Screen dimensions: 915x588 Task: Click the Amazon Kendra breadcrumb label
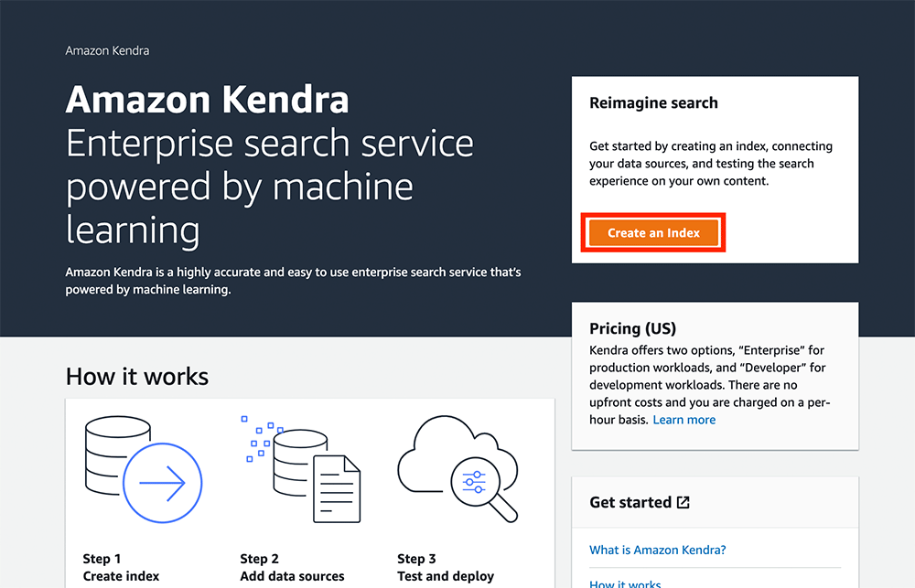[x=106, y=50]
